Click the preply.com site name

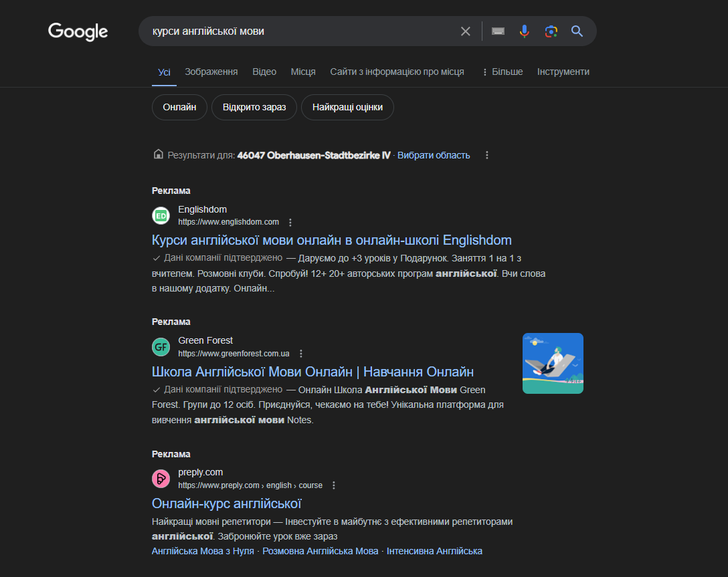(x=201, y=472)
